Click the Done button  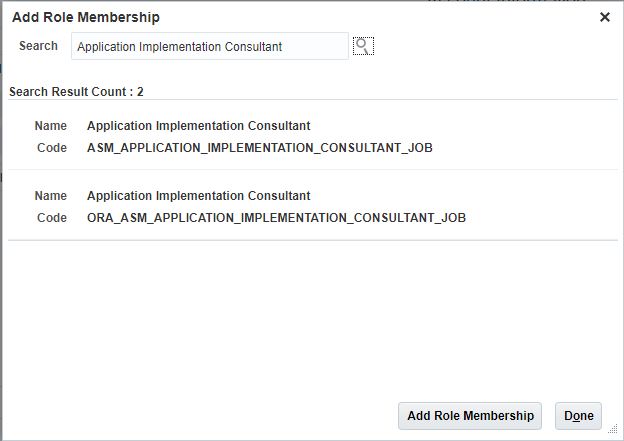578,416
